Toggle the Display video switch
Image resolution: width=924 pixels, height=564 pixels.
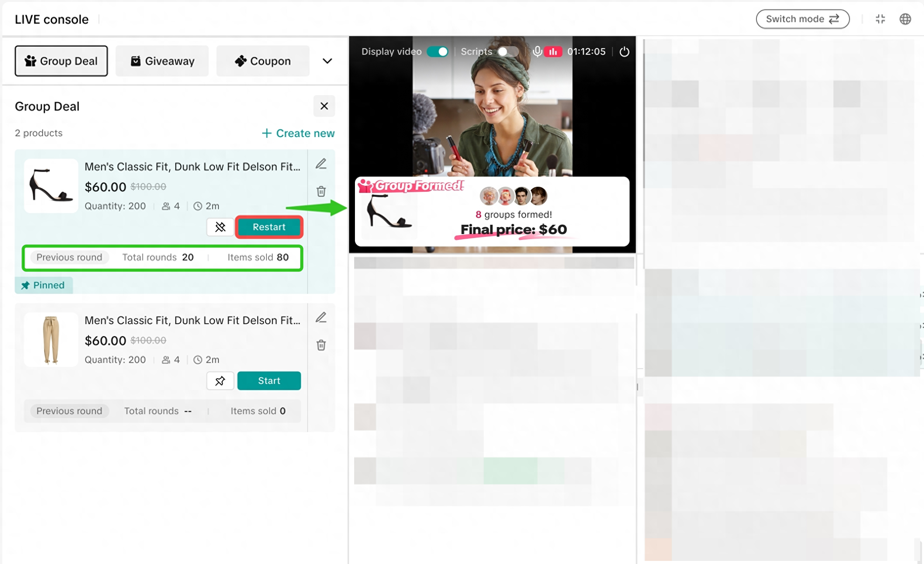pyautogui.click(x=437, y=52)
